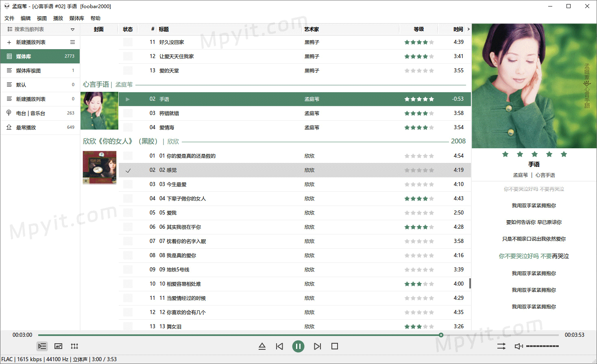Toggle the checked status of 02 感觉
This screenshot has height=364, width=597.
[128, 170]
